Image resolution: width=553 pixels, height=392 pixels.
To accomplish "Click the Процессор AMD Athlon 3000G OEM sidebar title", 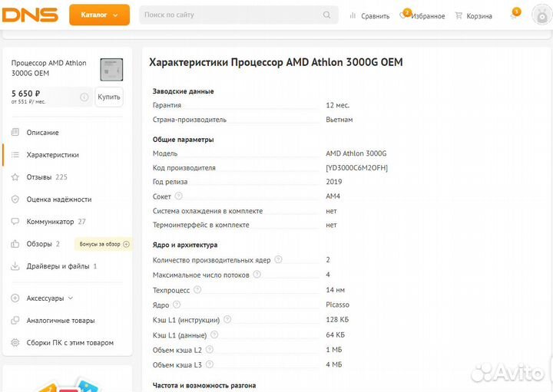I will click(x=48, y=68).
